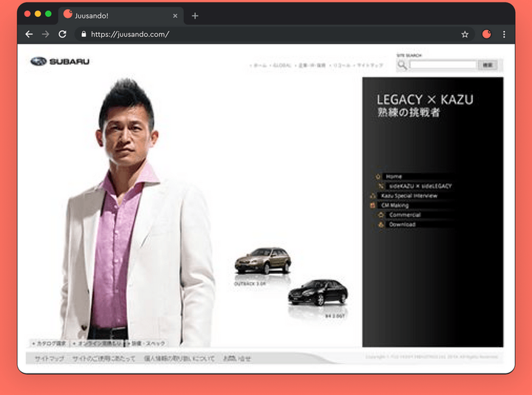Open the Home menu item
The width and height of the screenshot is (532, 395).
pyautogui.click(x=394, y=176)
